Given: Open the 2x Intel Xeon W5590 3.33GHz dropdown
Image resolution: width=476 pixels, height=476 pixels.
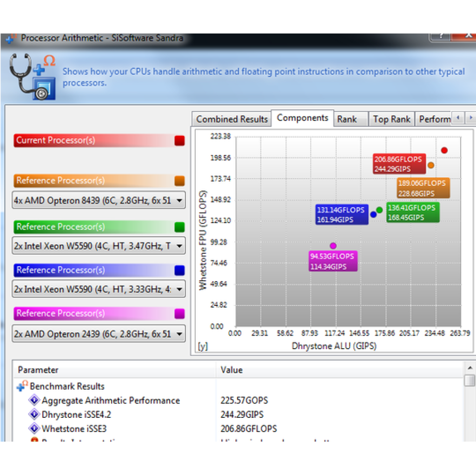Looking at the screenshot, I should (x=99, y=289).
